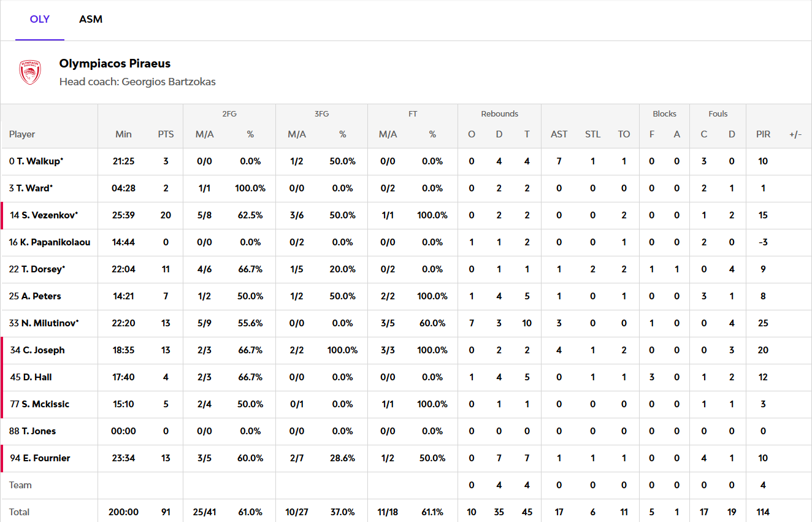Click the STL column header
Screen dimensions: 812x522
click(x=592, y=134)
